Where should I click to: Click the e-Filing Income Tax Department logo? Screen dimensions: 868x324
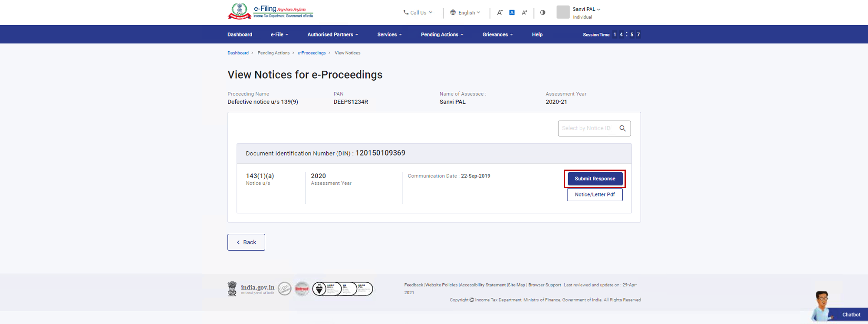[270, 12]
